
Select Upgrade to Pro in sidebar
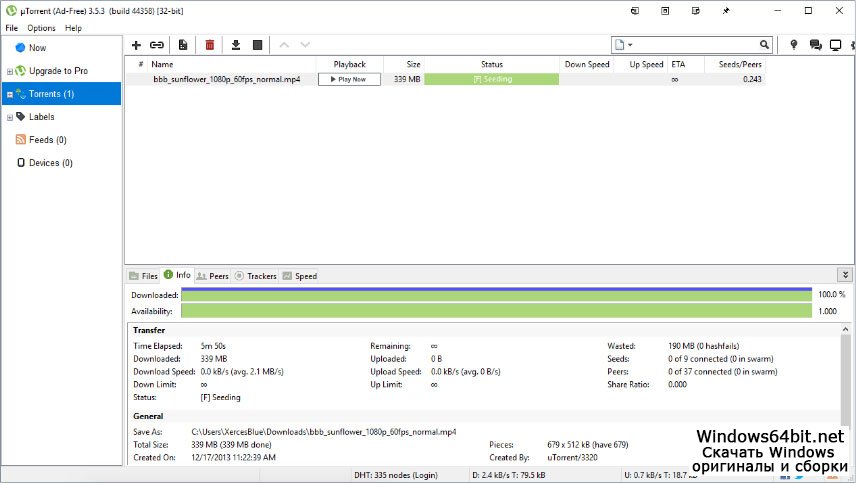58,71
